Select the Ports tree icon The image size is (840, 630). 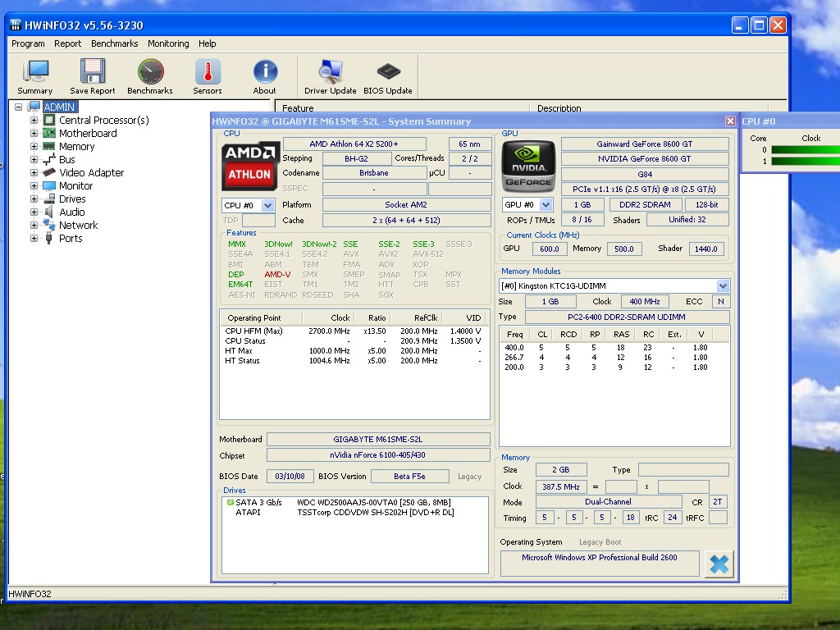49,239
